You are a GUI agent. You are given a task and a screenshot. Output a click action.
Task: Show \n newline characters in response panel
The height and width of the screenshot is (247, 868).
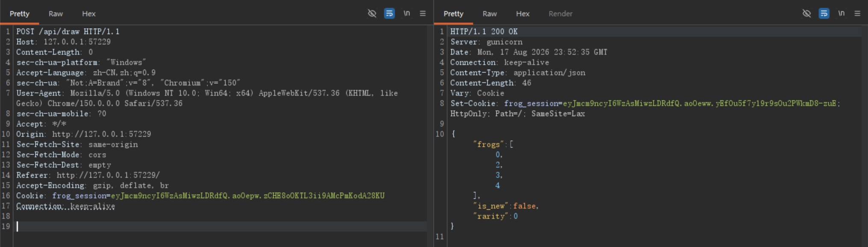pos(841,14)
